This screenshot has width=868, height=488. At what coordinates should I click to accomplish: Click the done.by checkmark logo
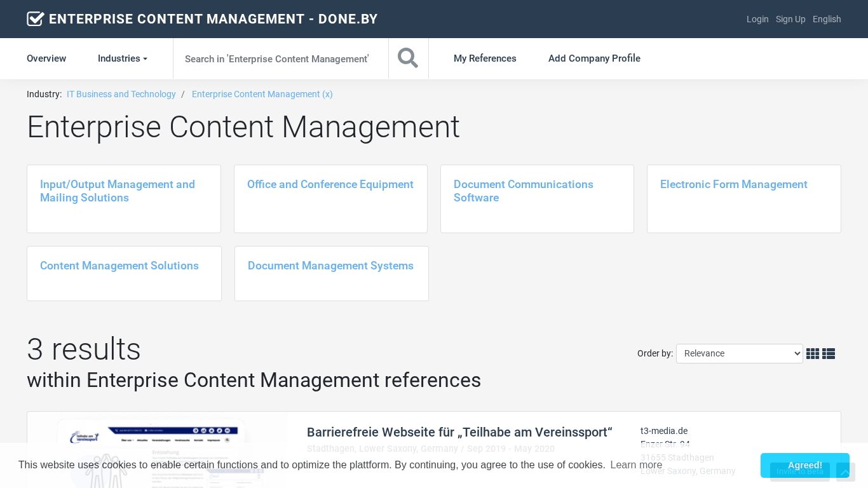(36, 19)
